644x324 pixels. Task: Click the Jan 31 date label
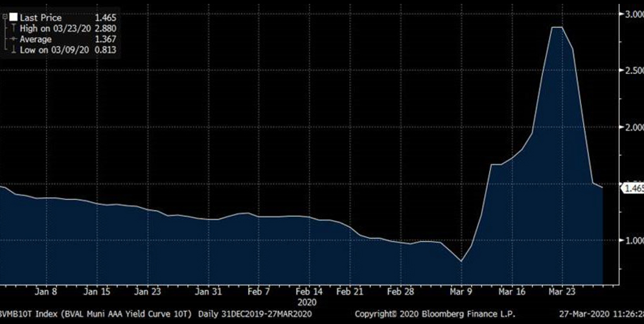[x=208, y=292]
